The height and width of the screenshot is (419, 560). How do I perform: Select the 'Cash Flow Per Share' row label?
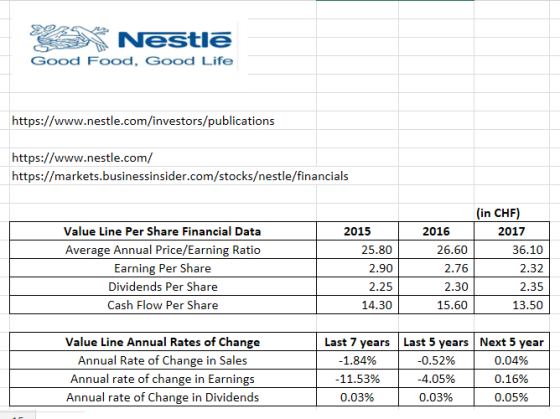163,305
